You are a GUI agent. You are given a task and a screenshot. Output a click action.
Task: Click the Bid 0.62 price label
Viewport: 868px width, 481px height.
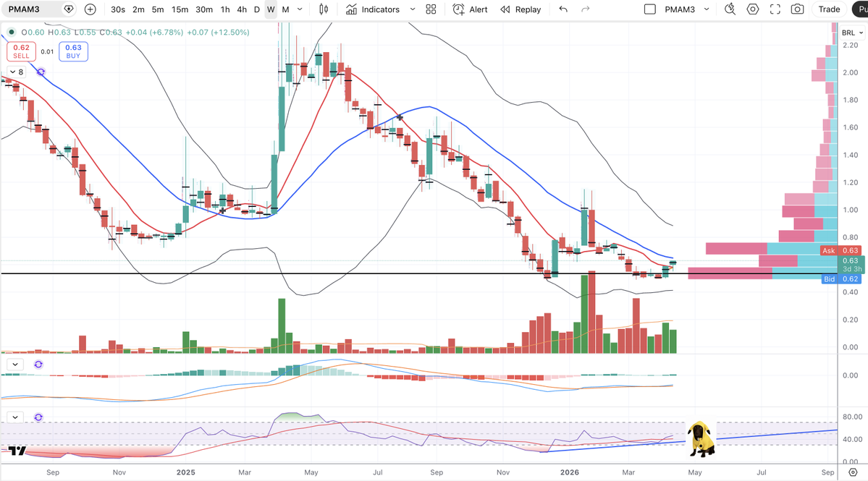[x=841, y=279]
